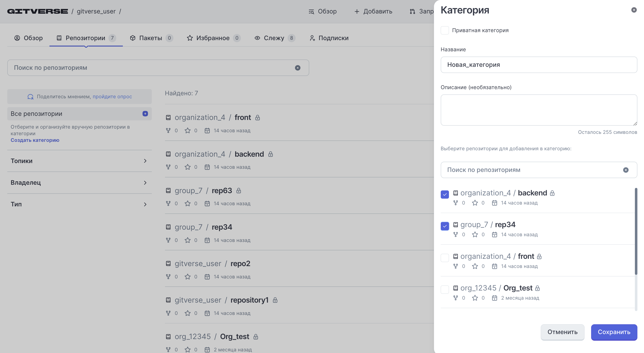Expand the Тип filter
644x353 pixels.
[80, 204]
